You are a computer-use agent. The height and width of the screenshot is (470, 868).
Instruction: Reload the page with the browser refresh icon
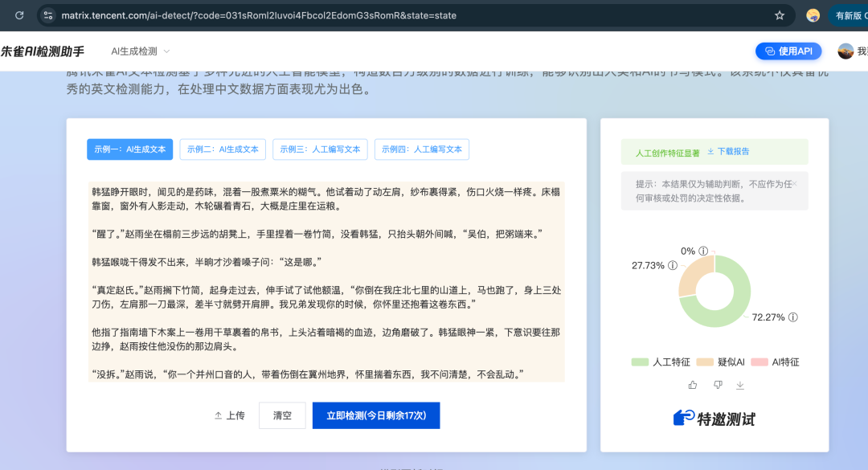coord(19,15)
